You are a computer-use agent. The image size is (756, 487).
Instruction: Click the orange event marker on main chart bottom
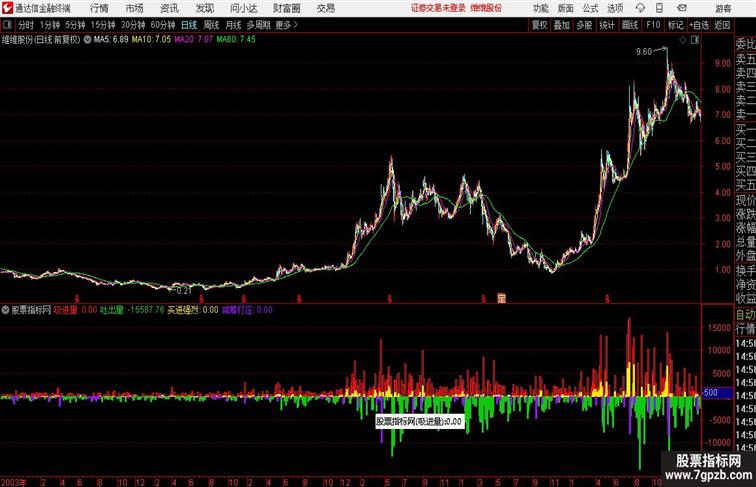tap(501, 298)
